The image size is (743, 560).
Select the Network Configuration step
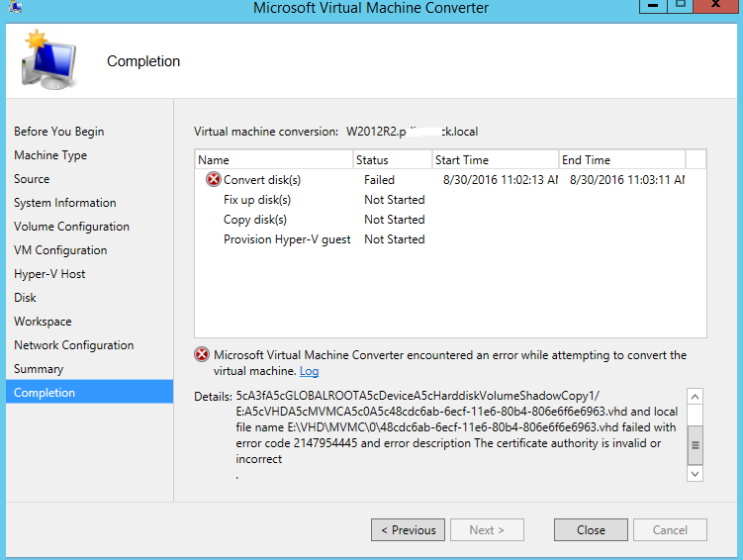tap(74, 345)
